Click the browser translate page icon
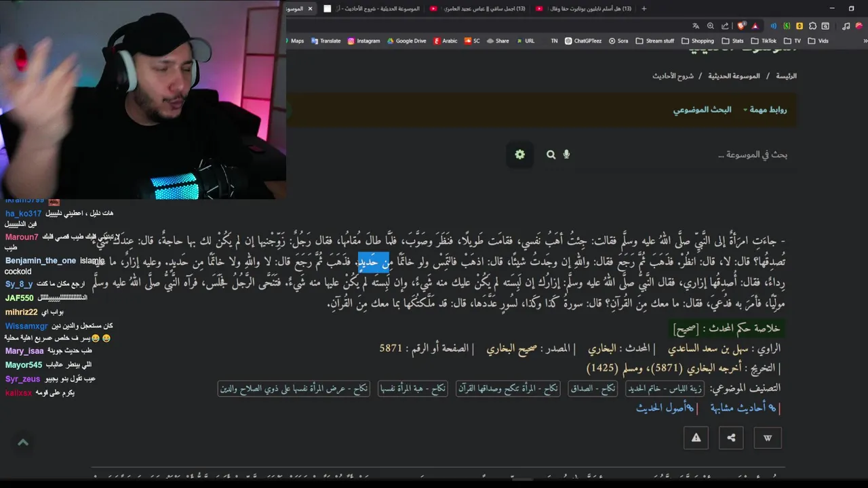The height and width of the screenshot is (488, 868). 696,26
